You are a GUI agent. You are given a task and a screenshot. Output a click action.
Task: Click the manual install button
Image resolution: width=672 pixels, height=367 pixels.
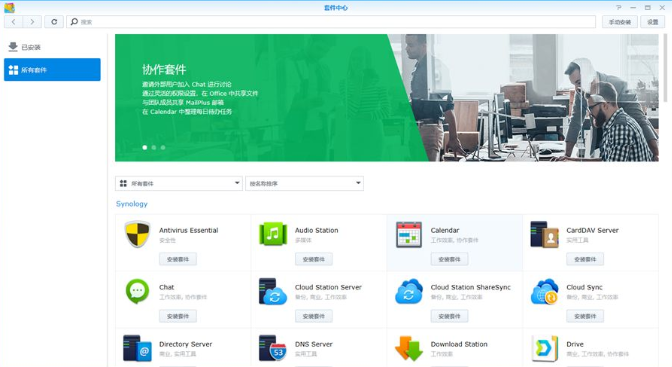(x=620, y=22)
